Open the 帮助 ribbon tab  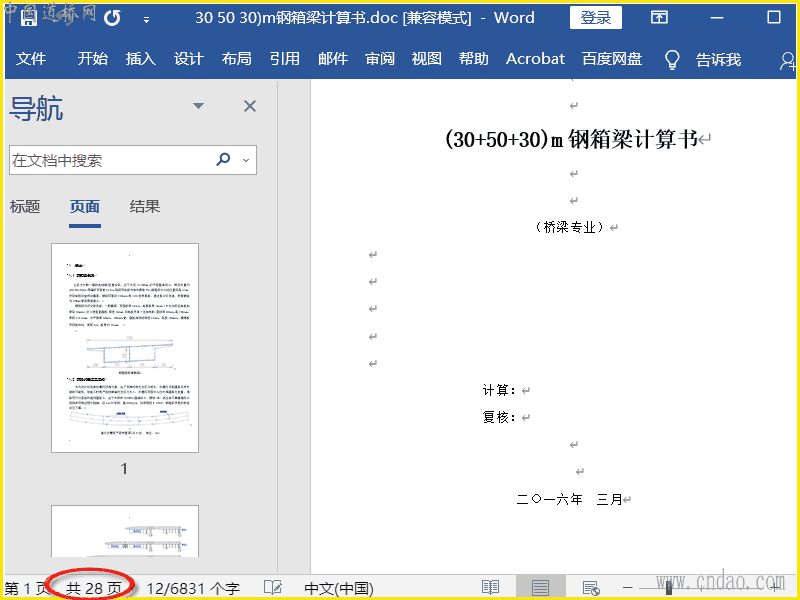click(473, 59)
